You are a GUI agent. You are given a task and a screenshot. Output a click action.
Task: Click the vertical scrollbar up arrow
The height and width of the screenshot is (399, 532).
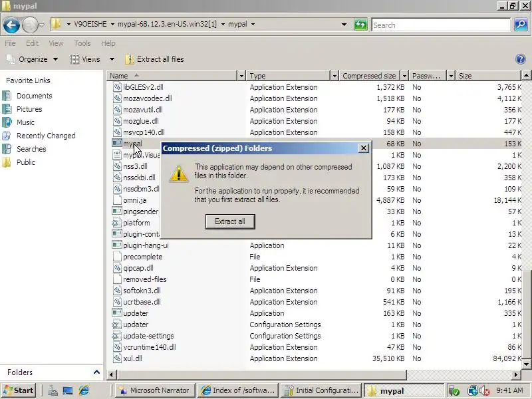pyautogui.click(x=526, y=75)
